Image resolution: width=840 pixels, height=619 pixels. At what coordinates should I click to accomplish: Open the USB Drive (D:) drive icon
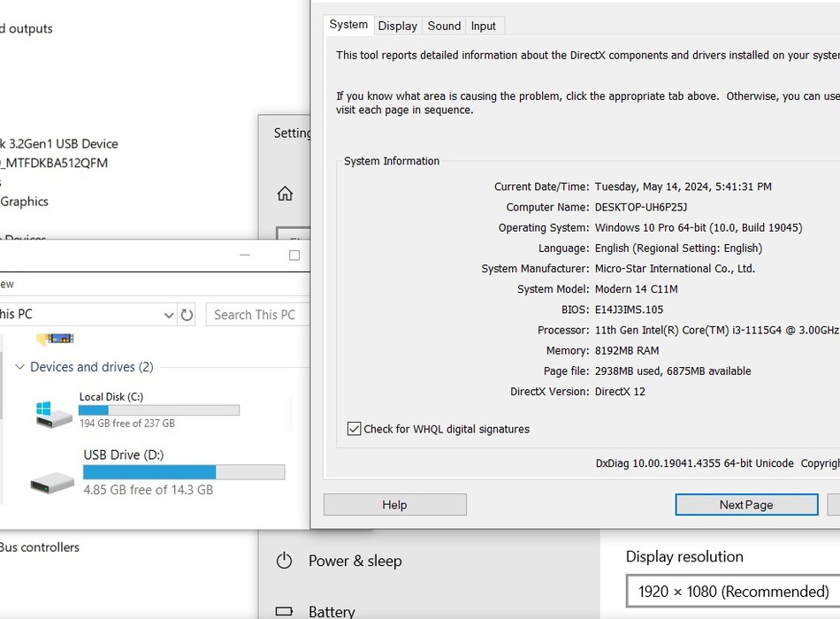52,482
